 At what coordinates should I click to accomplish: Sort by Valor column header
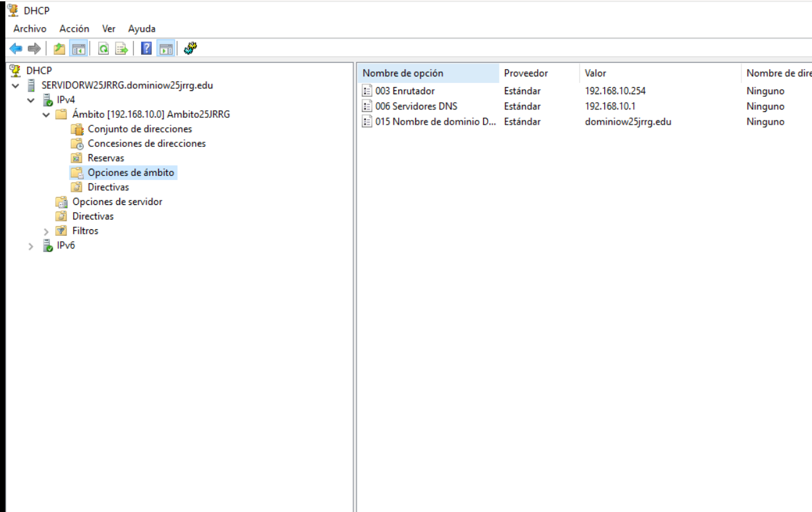coord(660,73)
